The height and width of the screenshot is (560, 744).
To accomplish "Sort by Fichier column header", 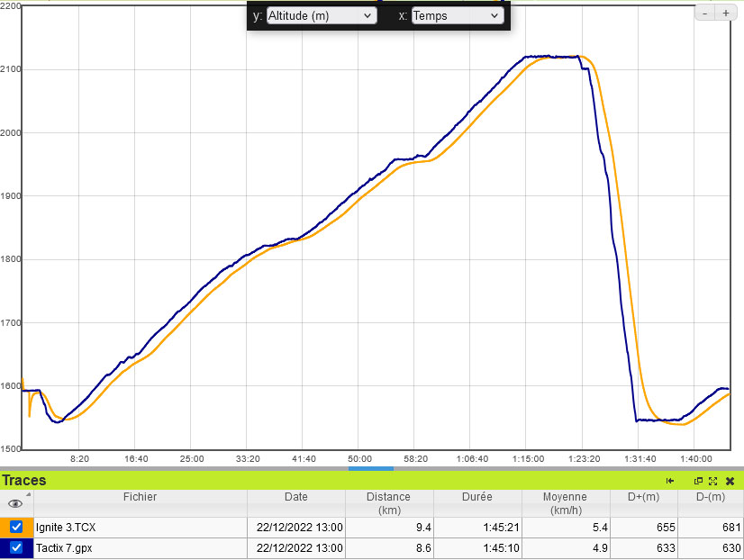I will [140, 497].
